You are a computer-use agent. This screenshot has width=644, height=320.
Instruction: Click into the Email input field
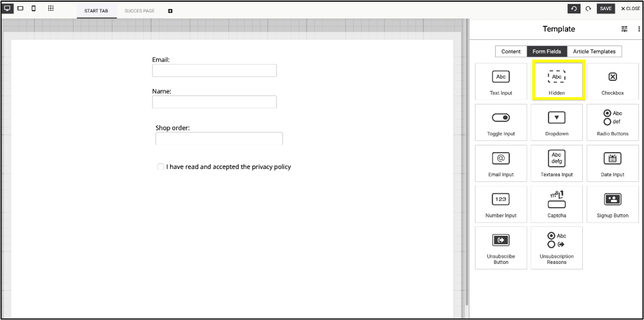(214, 70)
